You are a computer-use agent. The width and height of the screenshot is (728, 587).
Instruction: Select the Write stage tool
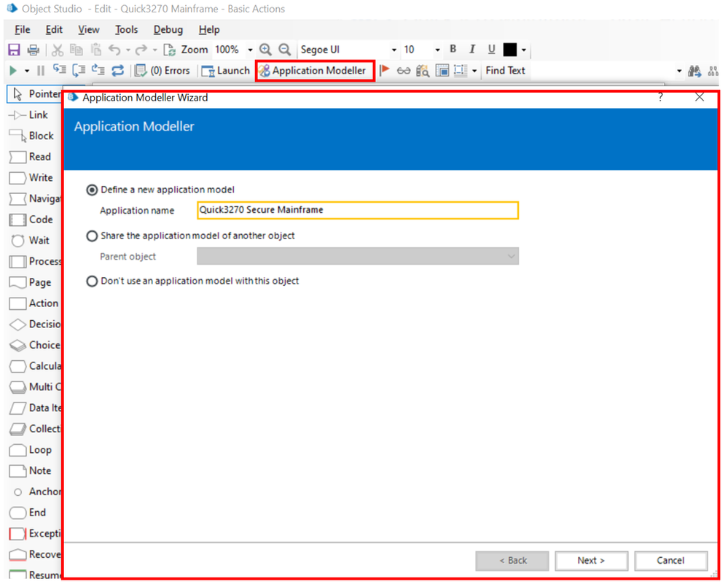pos(31,178)
